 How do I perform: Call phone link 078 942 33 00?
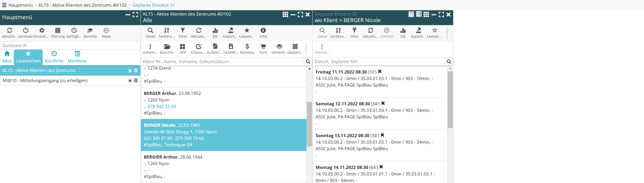[162, 106]
